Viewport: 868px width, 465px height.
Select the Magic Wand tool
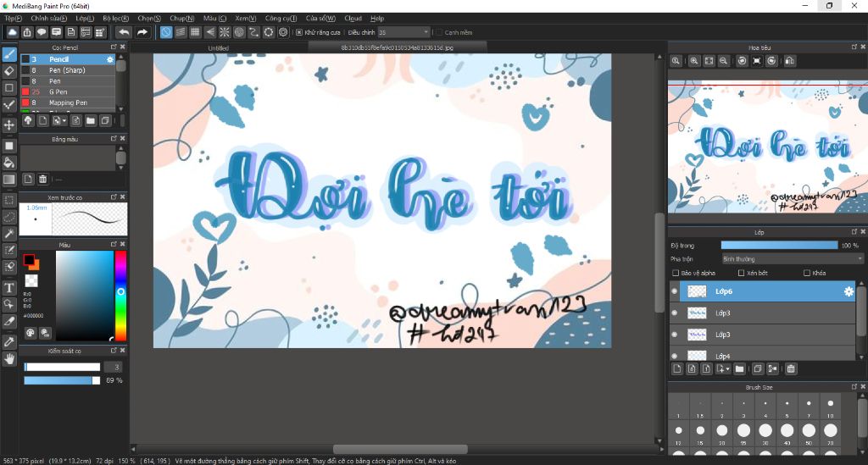click(8, 233)
